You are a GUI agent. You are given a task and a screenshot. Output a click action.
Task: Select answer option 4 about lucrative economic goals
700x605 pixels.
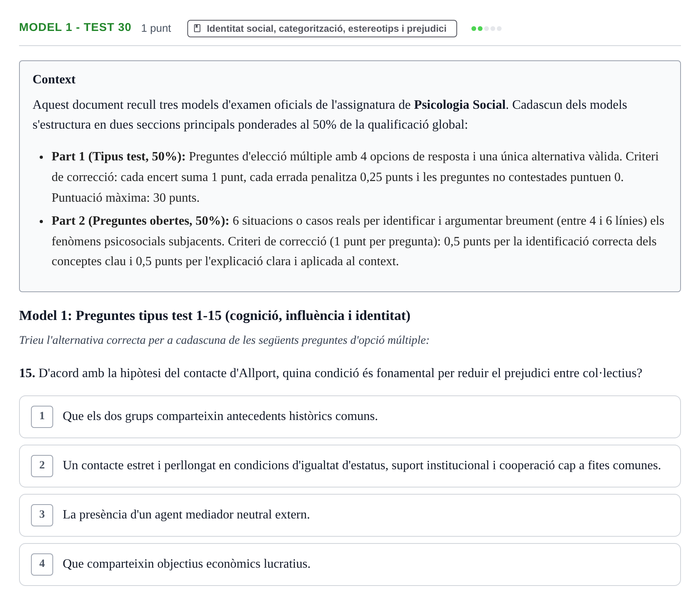click(x=350, y=565)
